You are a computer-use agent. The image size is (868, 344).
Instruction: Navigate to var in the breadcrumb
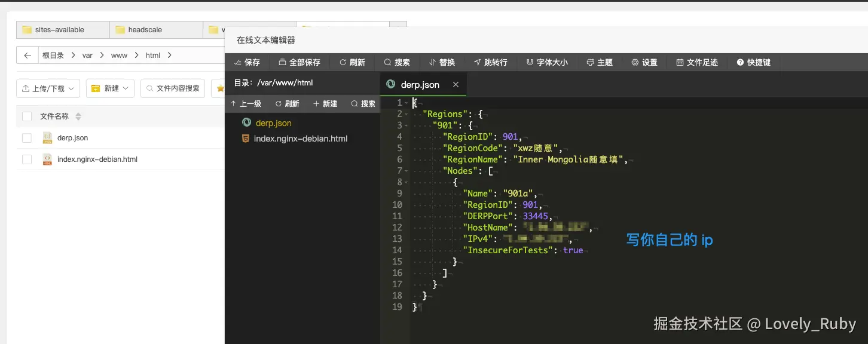pyautogui.click(x=87, y=55)
